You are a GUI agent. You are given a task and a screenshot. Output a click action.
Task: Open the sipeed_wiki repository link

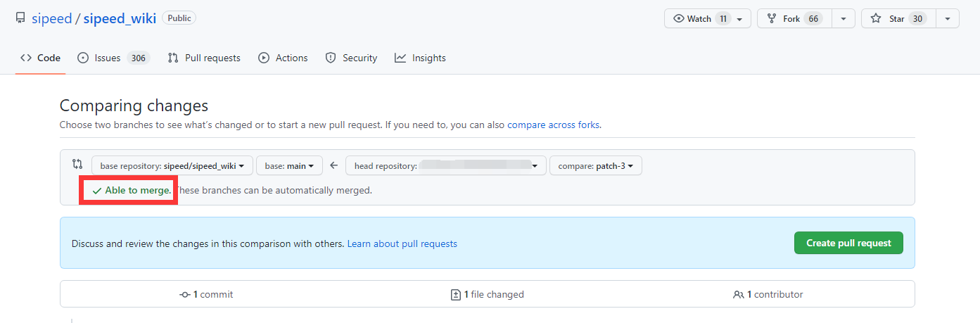(120, 18)
